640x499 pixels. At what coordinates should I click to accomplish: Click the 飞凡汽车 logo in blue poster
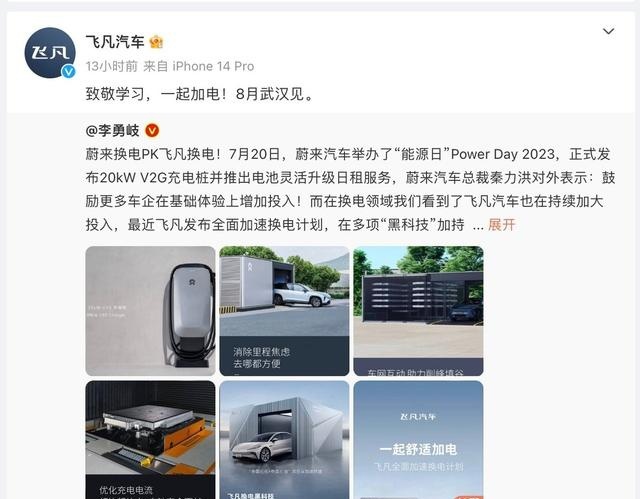(418, 417)
